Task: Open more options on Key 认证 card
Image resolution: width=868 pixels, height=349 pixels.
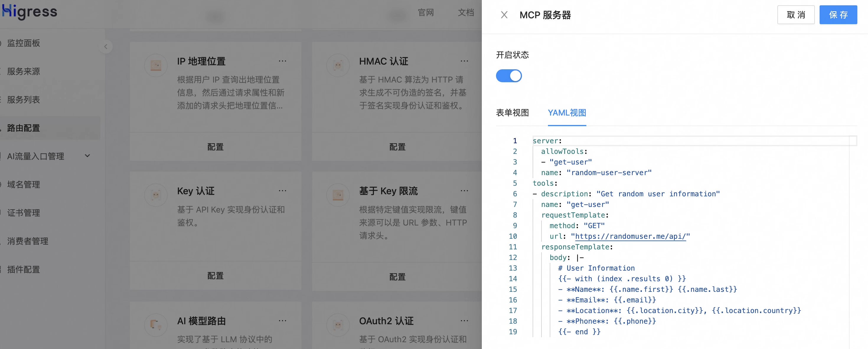Action: tap(282, 191)
